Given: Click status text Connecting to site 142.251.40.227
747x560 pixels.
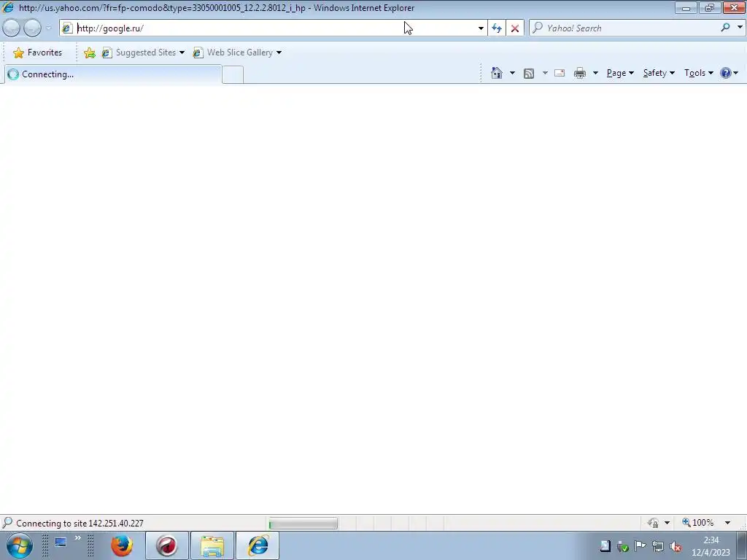Looking at the screenshot, I should [80, 524].
